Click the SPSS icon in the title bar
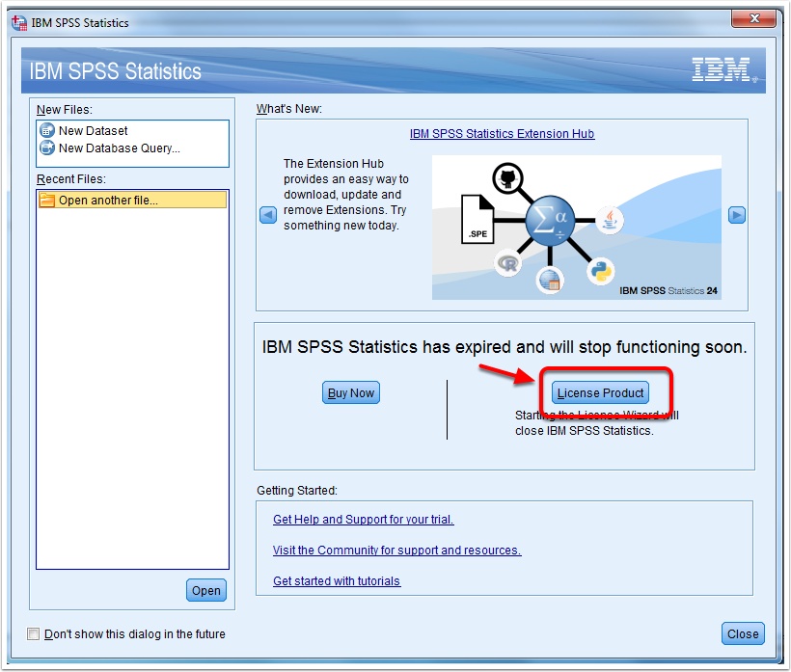 click(x=19, y=23)
